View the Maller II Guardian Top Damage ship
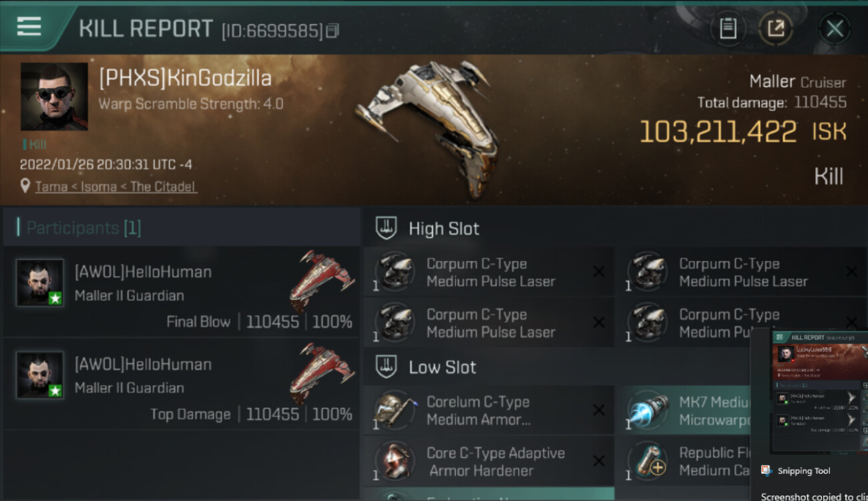 (x=322, y=373)
